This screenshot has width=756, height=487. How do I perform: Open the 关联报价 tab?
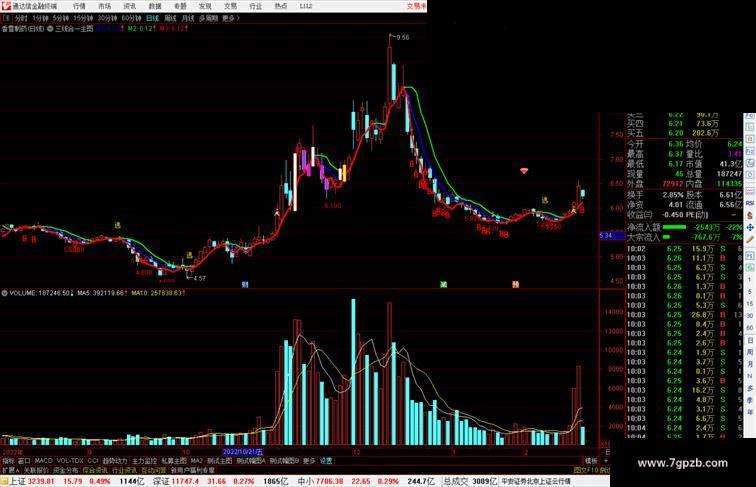coord(36,470)
